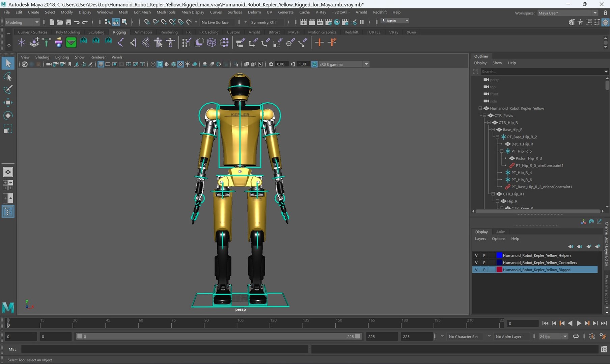Open the viewport Shading menu
The width and height of the screenshot is (610, 364).
tap(42, 57)
